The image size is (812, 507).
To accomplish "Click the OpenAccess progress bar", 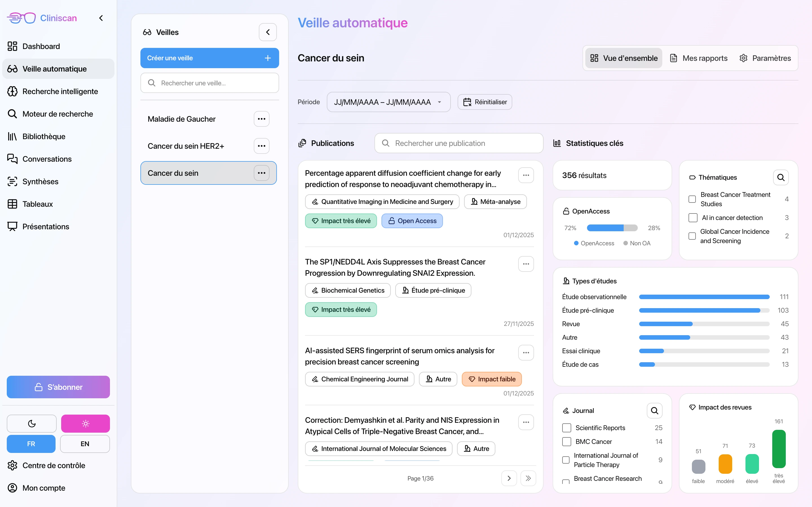I will pos(612,228).
